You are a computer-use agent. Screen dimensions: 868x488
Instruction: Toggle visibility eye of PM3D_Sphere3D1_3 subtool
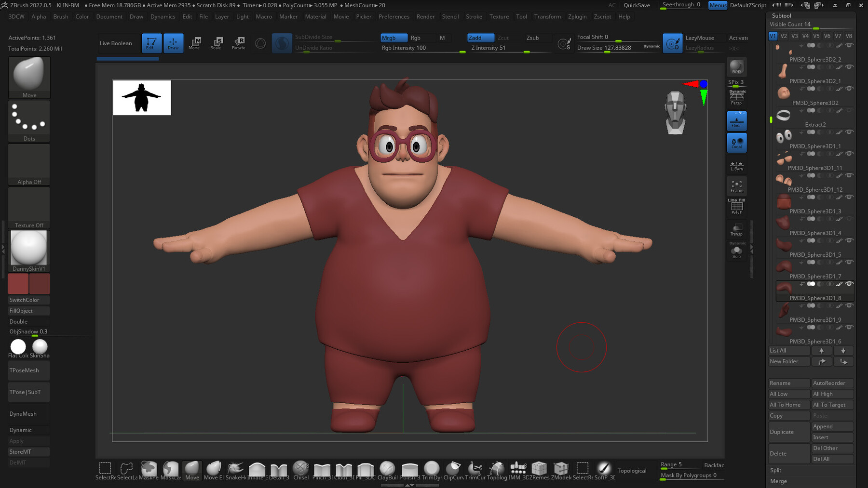849,197
